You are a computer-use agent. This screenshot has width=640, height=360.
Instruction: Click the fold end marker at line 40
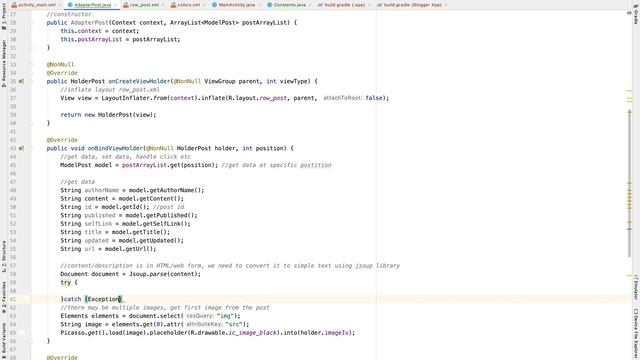(31, 123)
